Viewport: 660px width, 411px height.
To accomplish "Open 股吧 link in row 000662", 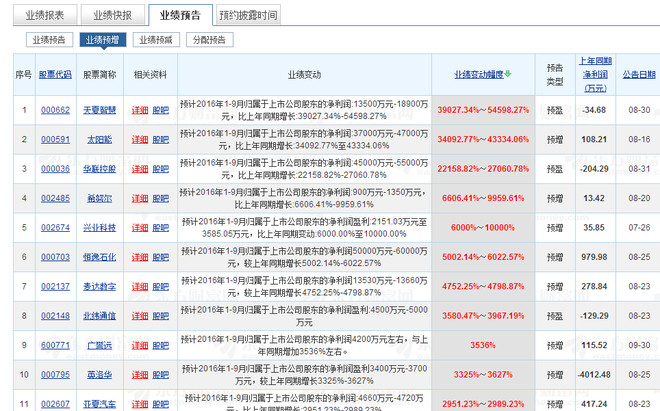I will click(160, 110).
